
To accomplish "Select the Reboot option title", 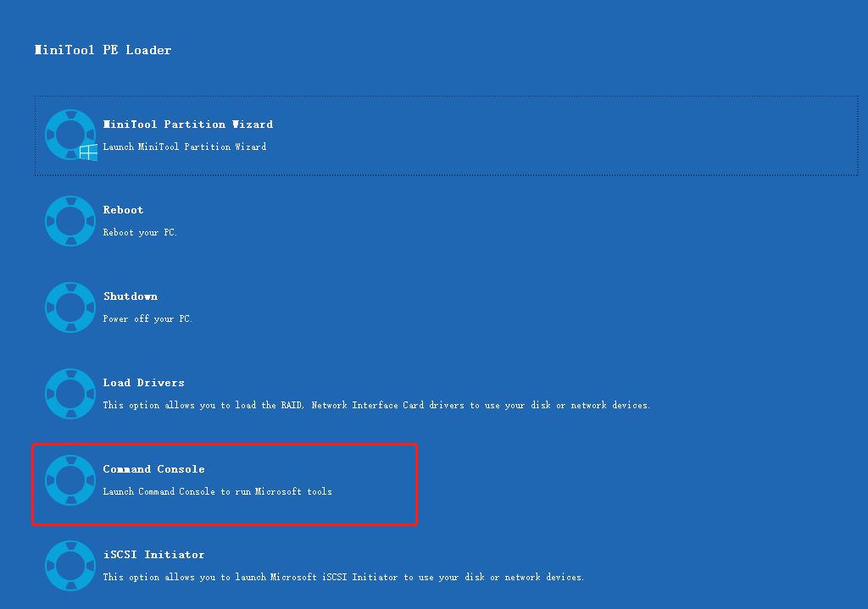I will point(123,210).
